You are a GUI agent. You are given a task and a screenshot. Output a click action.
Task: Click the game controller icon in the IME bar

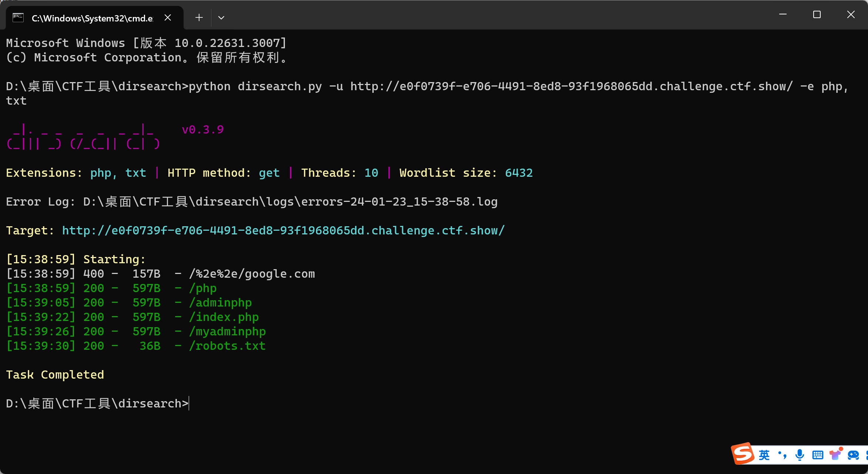(x=853, y=455)
